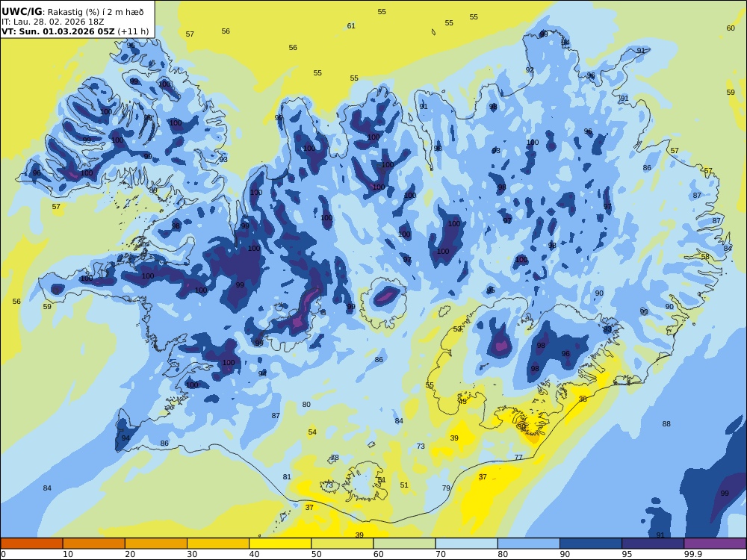Select the '58' value on the east fjords
The image size is (747, 560).
click(x=706, y=257)
